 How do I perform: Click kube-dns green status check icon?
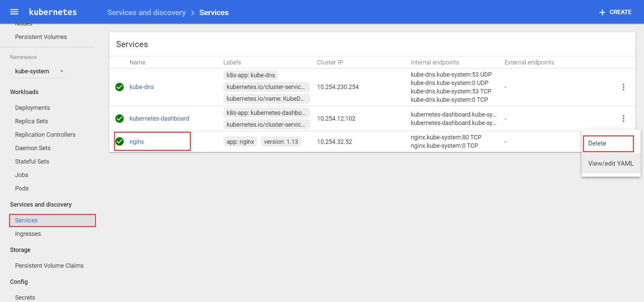[x=119, y=87]
